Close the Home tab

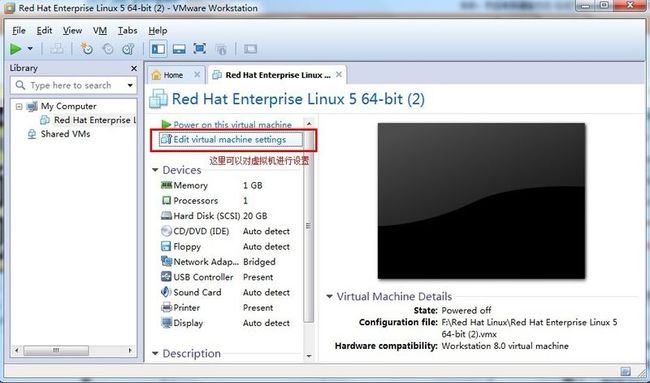coord(197,75)
